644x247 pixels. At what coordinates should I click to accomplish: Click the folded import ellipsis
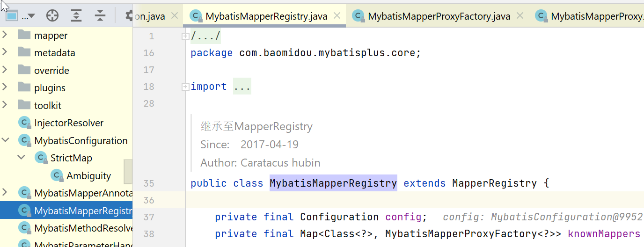pyautogui.click(x=242, y=87)
